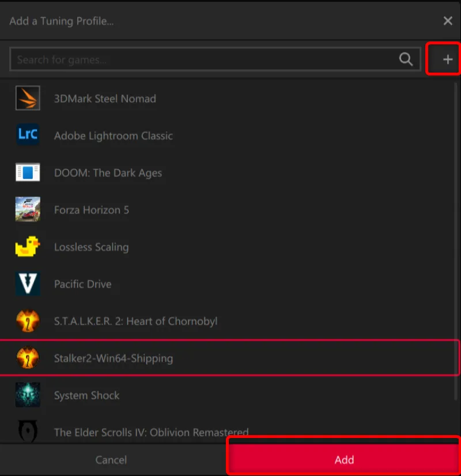Select 3DMark Steel Nomad from the list
Viewport: 461px width, 476px height.
227,99
